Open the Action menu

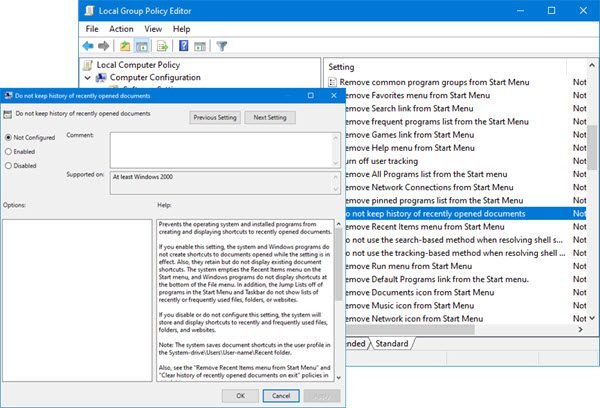click(121, 29)
